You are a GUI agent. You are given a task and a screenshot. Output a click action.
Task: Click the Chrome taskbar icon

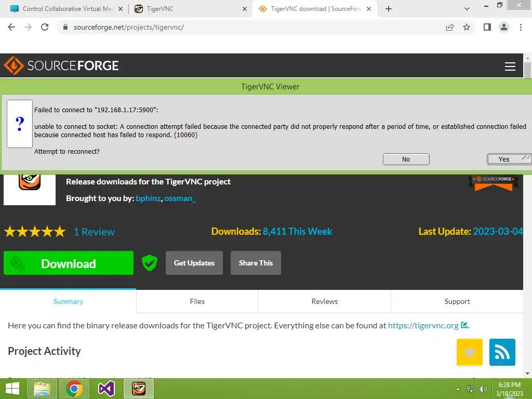(x=74, y=389)
